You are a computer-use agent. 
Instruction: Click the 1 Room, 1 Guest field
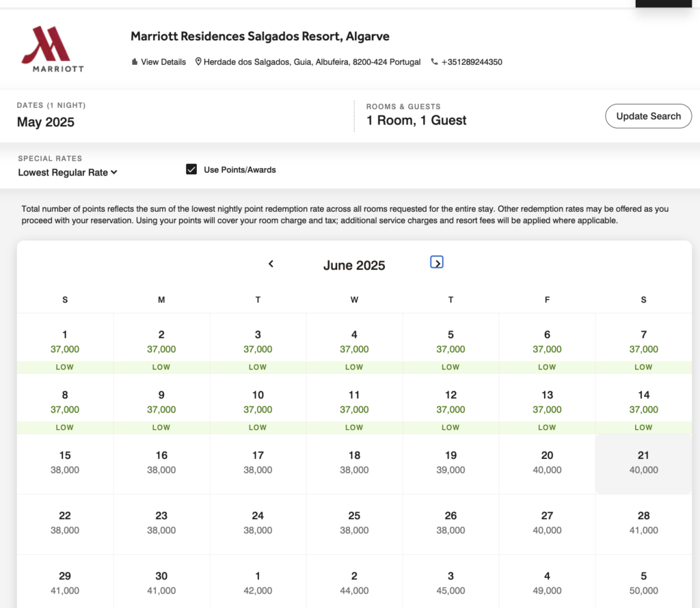tap(416, 120)
